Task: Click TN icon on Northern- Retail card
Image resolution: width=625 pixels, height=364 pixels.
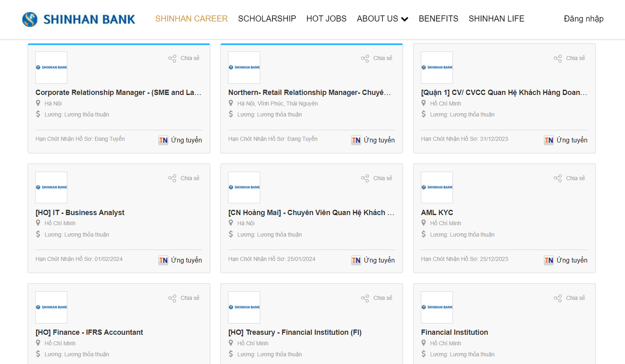Action: coord(356,140)
